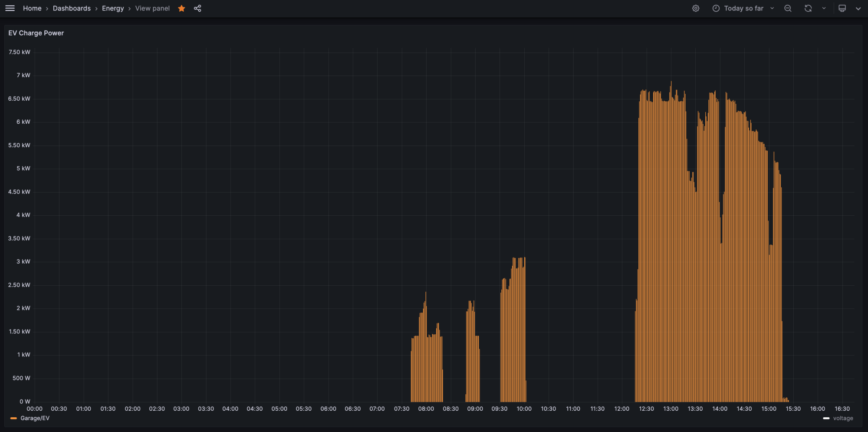Click the 6.50 kW y-axis label

[x=19, y=99]
